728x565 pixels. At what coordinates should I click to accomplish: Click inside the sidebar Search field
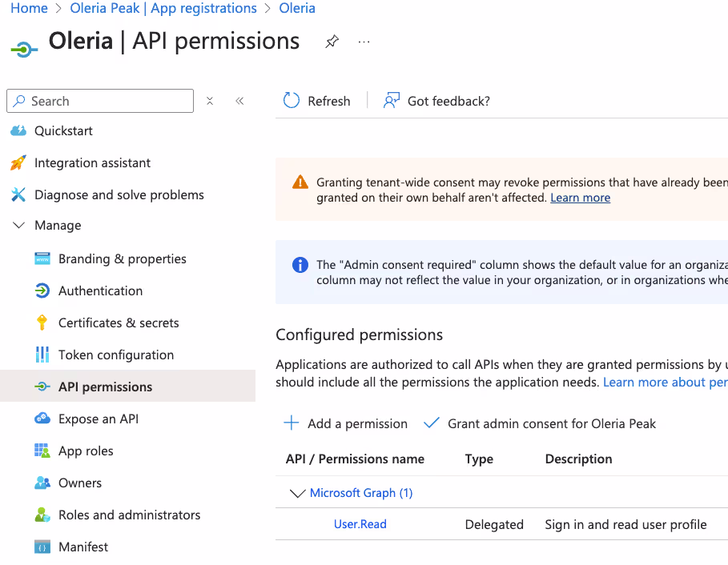pyautogui.click(x=100, y=101)
